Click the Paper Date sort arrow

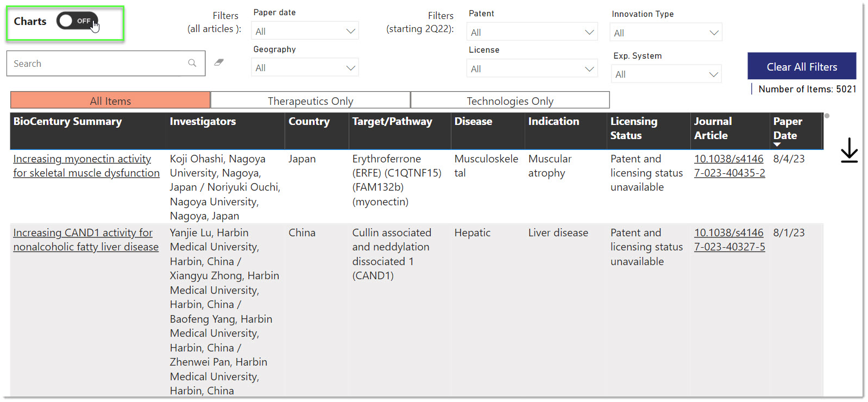[x=777, y=145]
